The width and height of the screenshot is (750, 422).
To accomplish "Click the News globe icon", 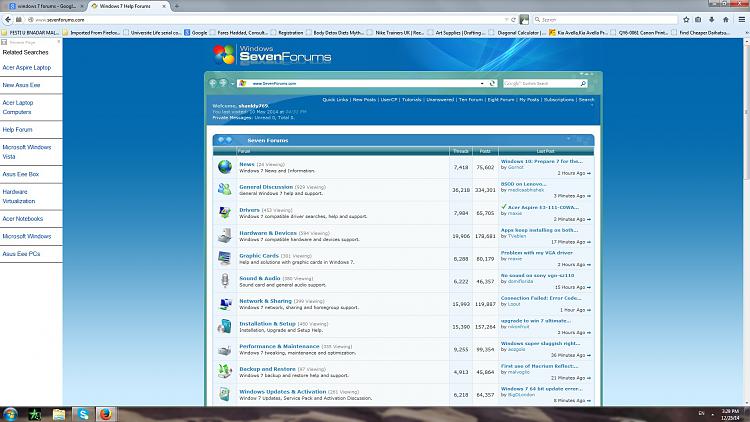I will pyautogui.click(x=225, y=167).
